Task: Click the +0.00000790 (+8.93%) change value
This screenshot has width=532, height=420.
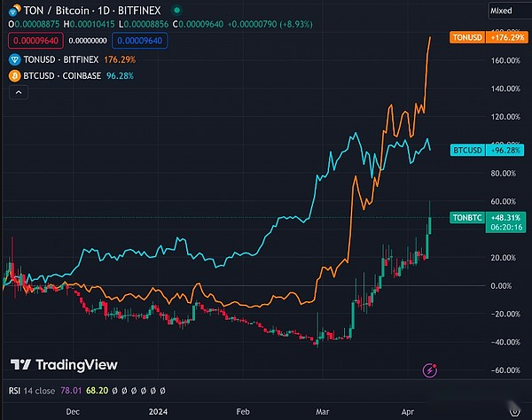Action: [270, 25]
